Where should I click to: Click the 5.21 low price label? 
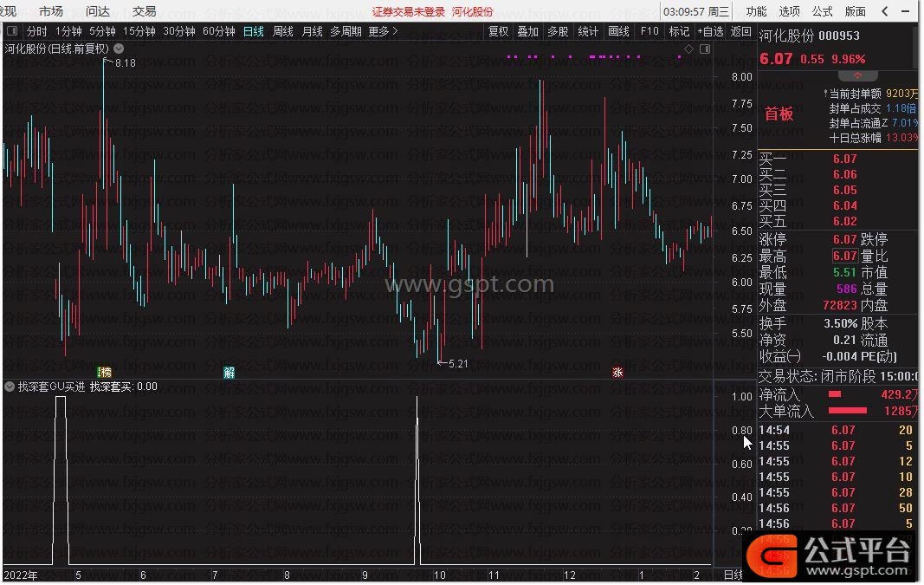pos(458,364)
